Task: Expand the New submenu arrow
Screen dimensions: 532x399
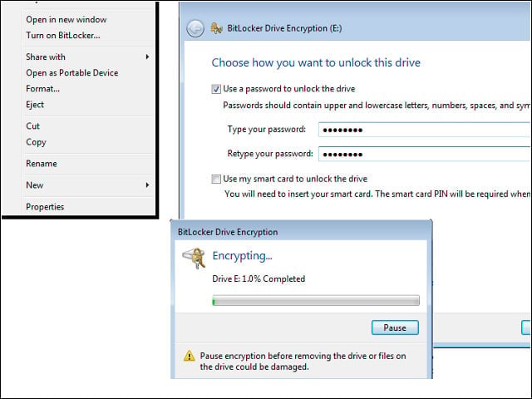Action: tap(147, 185)
